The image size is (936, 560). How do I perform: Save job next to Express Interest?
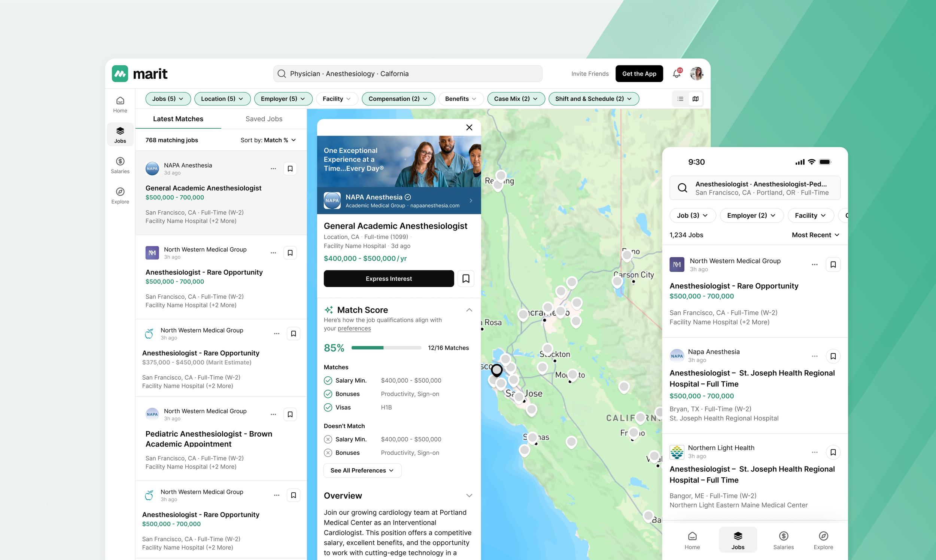pos(465,278)
